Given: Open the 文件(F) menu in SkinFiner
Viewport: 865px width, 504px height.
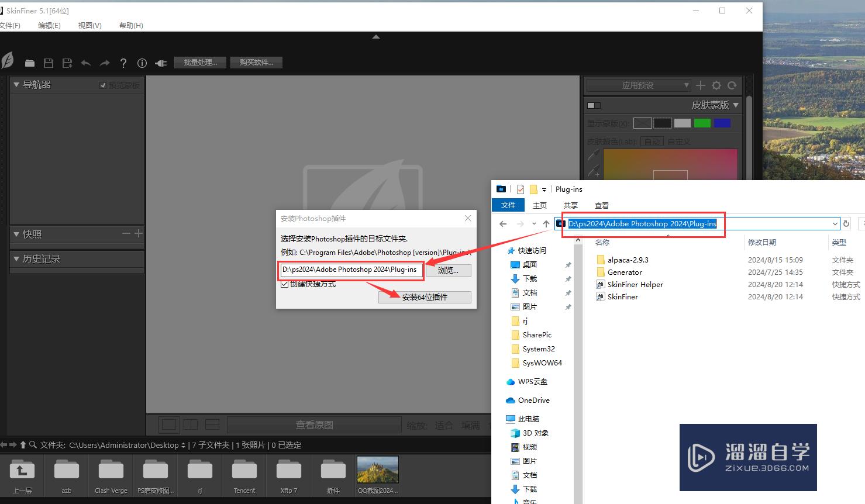Looking at the screenshot, I should click(x=10, y=25).
